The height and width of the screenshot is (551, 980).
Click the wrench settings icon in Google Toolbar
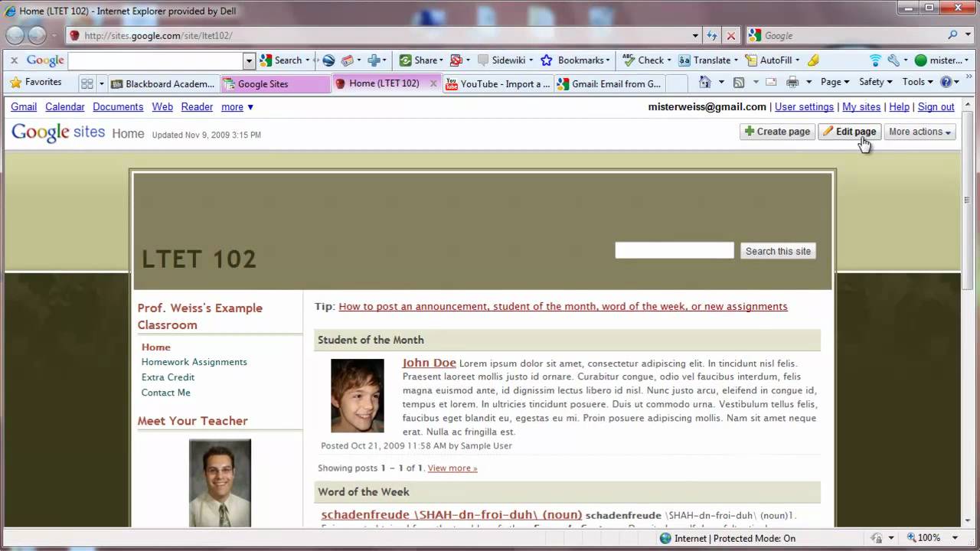893,60
